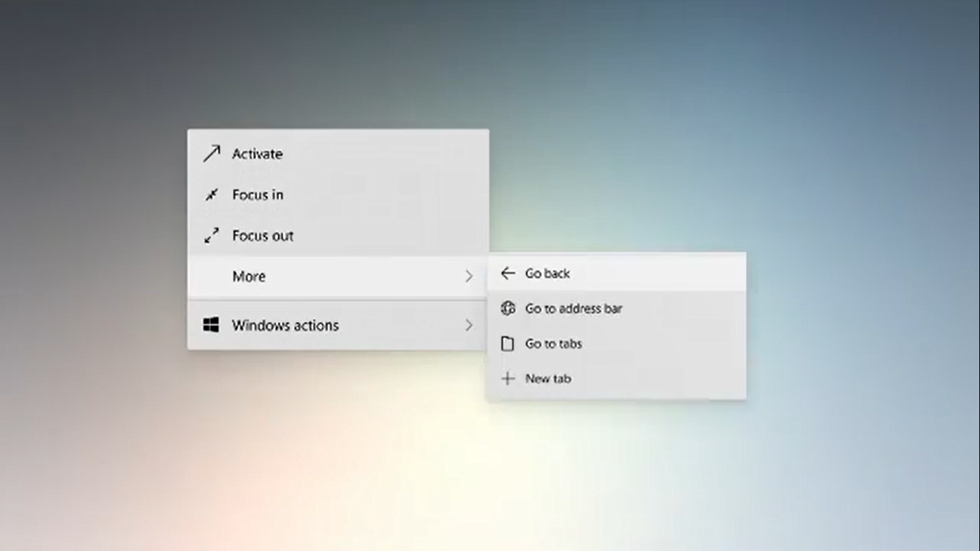Expand the More submenu chevron
The width and height of the screenshot is (980, 551).
[470, 276]
